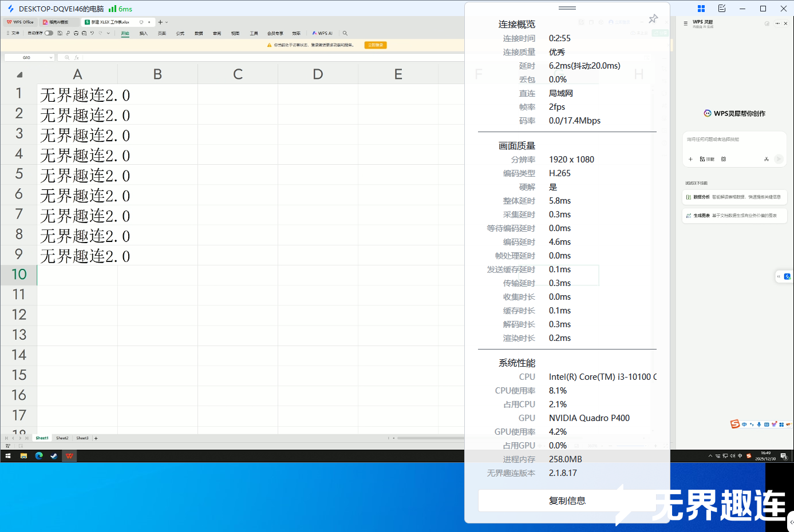794x532 pixels.
Task: Open the Windows Start menu
Action: [8, 456]
